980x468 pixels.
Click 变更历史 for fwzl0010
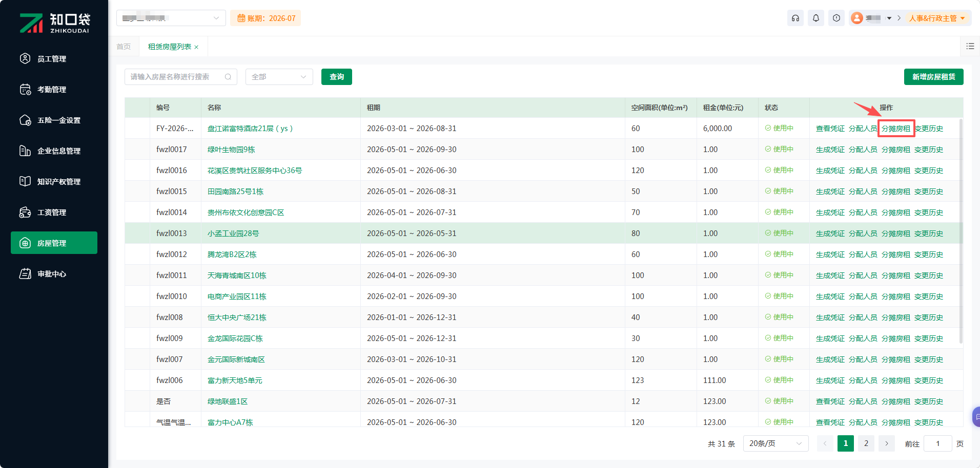(x=929, y=296)
